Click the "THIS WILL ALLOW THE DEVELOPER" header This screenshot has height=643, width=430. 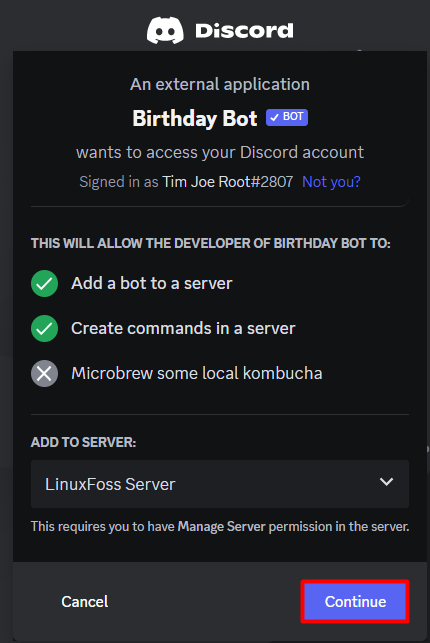211,243
